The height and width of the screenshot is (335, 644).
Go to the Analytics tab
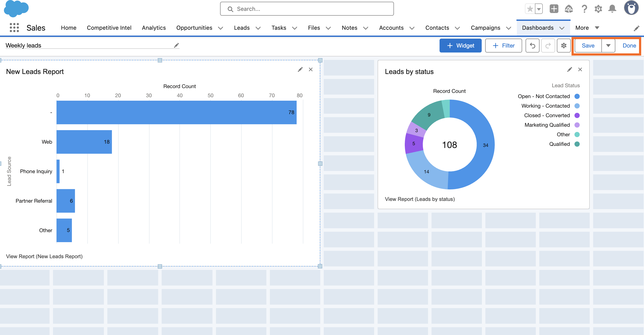(154, 28)
